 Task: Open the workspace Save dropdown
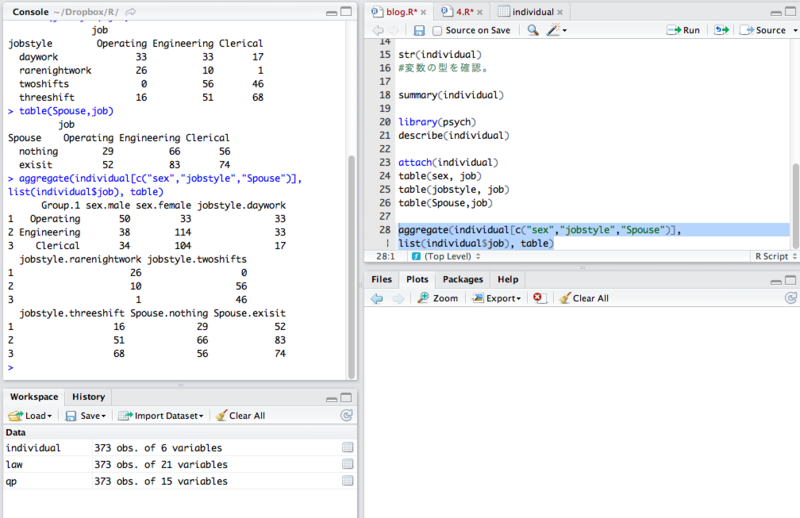85,415
